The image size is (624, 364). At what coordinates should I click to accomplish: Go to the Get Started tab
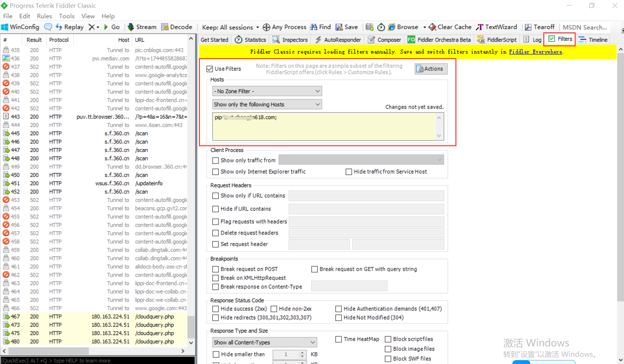tap(214, 40)
